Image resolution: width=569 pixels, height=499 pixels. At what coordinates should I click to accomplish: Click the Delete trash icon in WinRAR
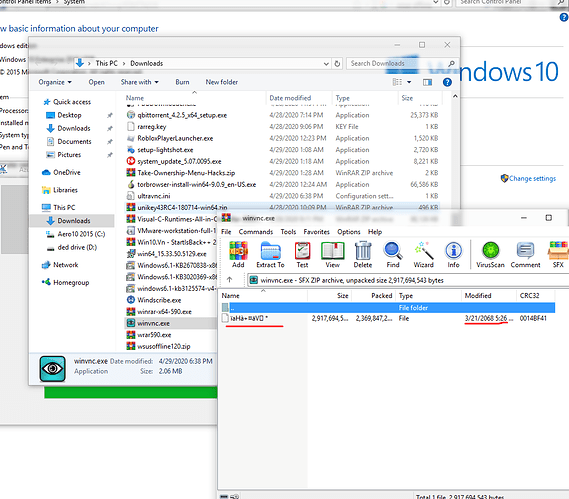point(363,255)
